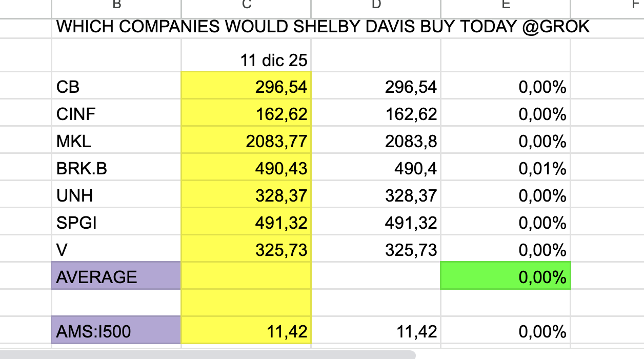Click the BRK.B 0,01% change cell
Screen dimensions: 644x359
(506, 168)
